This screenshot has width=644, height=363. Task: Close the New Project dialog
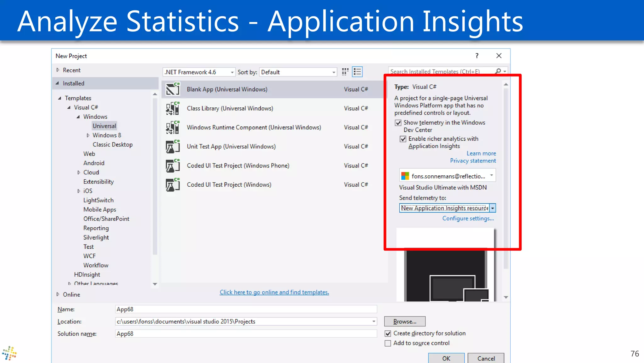pyautogui.click(x=499, y=56)
